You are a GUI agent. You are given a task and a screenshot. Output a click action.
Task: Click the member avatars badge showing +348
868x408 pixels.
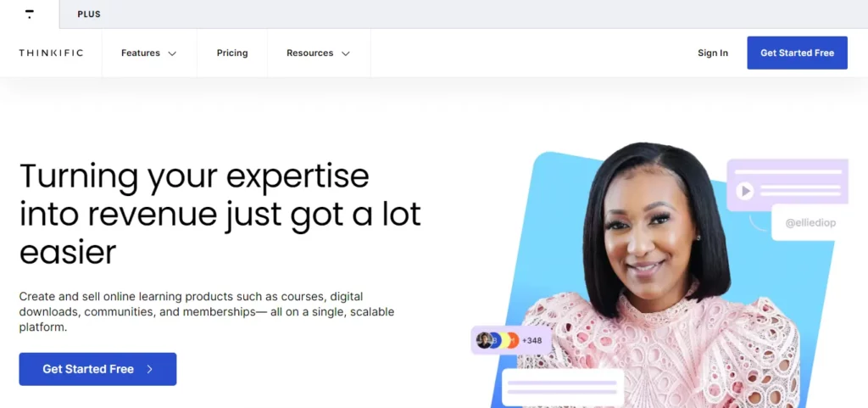coord(511,340)
